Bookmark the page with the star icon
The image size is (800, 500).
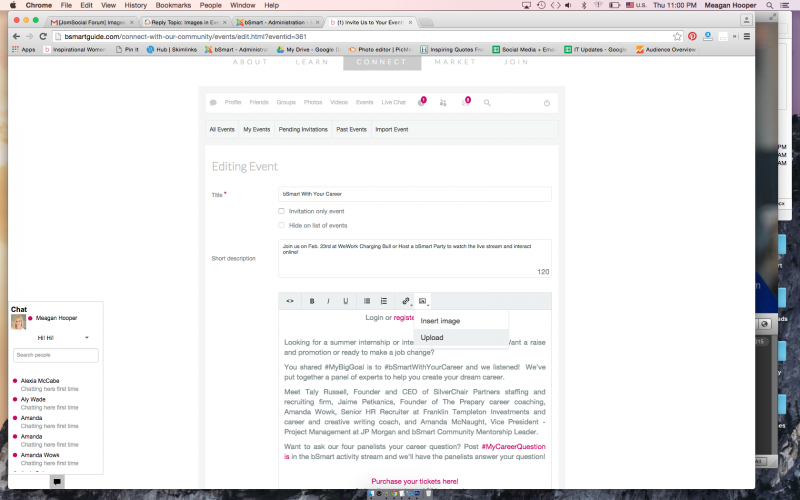point(677,36)
